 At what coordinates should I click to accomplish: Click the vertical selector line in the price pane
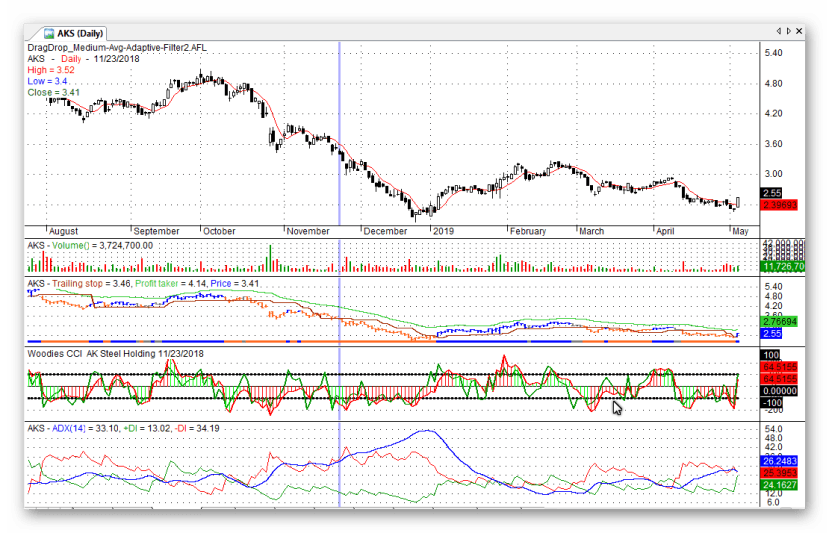339,134
